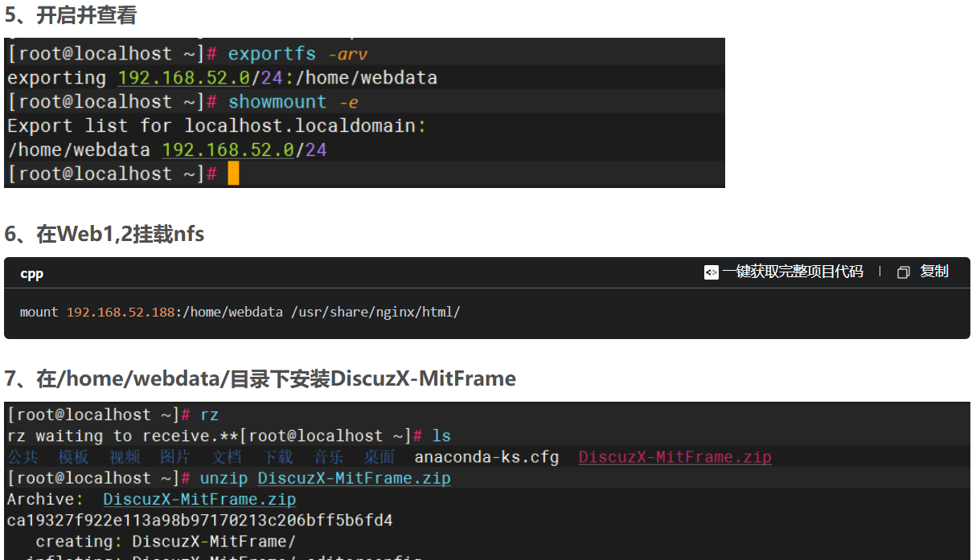Click the unzip DiscuzX-MitFrame.zip command
972x560 pixels.
point(325,478)
